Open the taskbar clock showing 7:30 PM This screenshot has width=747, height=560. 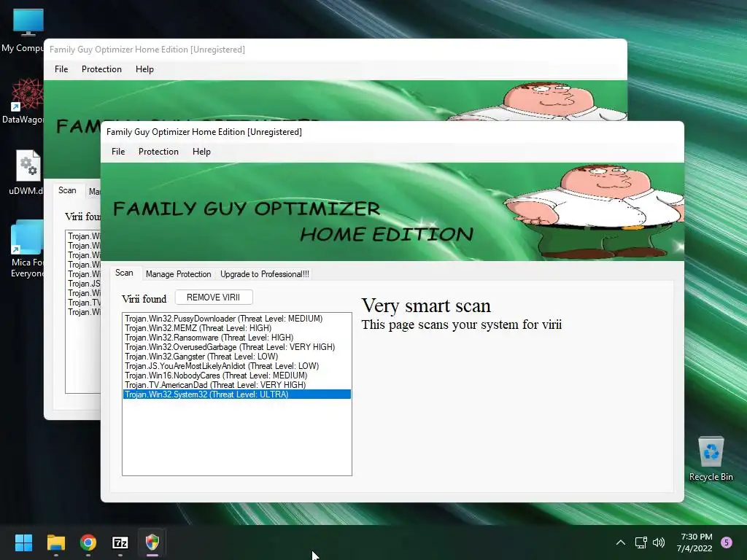[x=695, y=542]
